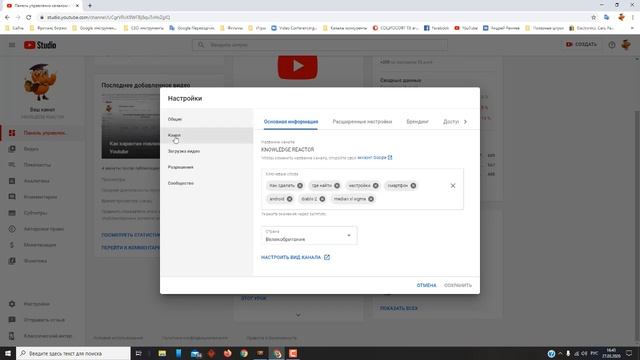The height and width of the screenshot is (360, 640).
Task: Open the Комментарии sidebar icon
Action: (x=12, y=197)
